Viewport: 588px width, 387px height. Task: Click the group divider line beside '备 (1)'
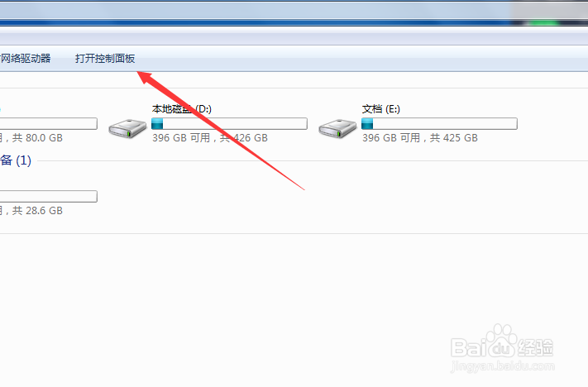(x=313, y=161)
